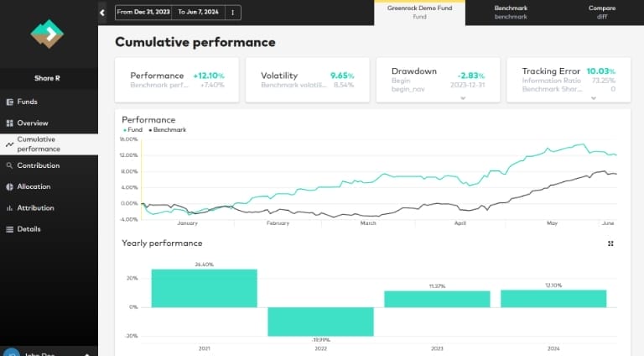Open the date range options menu (three dots)
The image size is (644, 356).
[232, 13]
